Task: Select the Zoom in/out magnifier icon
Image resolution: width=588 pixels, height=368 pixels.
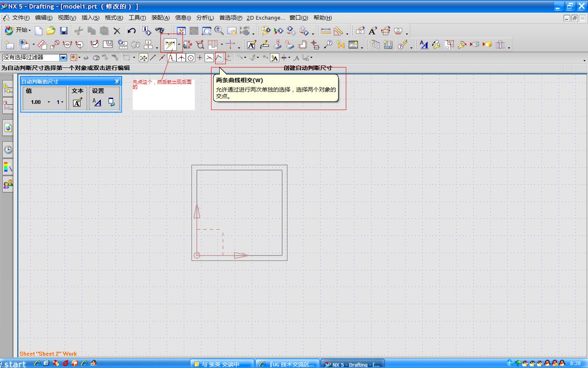Action: (219, 31)
